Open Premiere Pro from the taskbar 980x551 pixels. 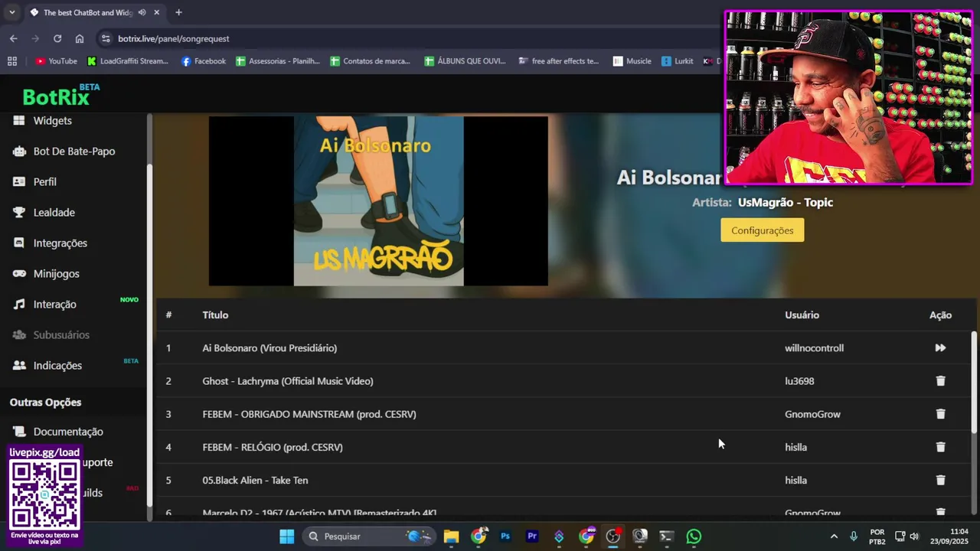pyautogui.click(x=532, y=536)
